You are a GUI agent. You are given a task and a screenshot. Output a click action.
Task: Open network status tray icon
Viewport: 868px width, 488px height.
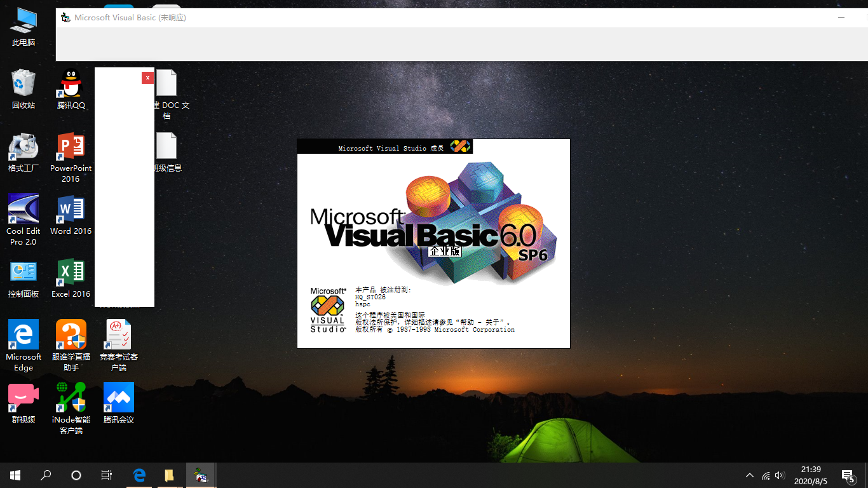pyautogui.click(x=766, y=475)
